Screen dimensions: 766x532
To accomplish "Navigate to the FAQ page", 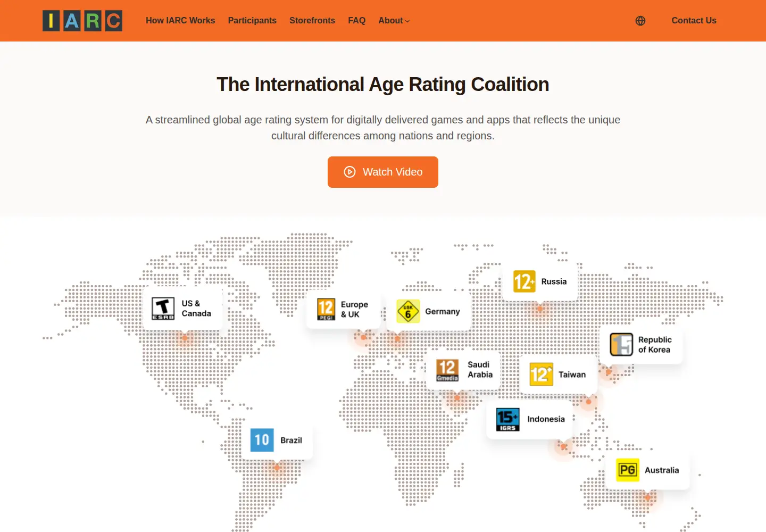I will [357, 21].
